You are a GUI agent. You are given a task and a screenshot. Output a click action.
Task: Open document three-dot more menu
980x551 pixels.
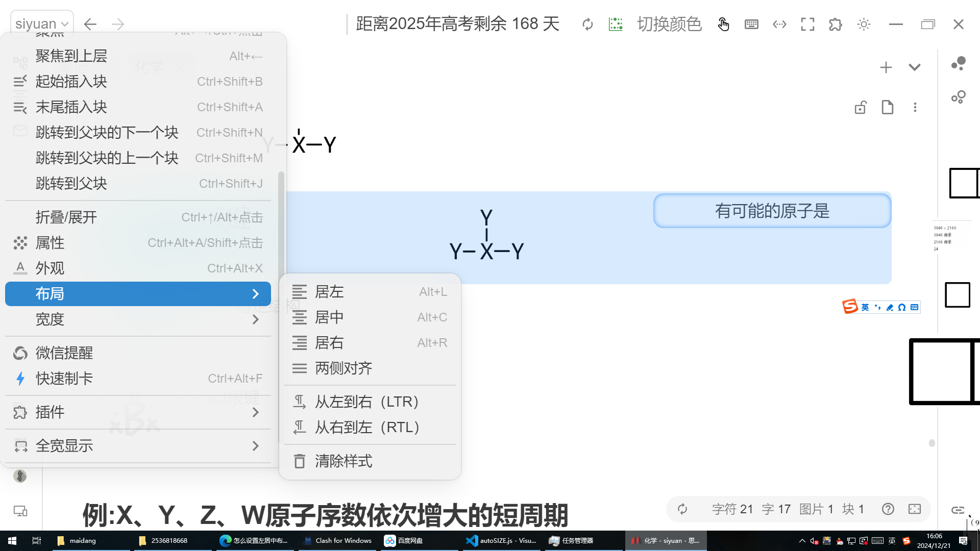click(x=915, y=107)
